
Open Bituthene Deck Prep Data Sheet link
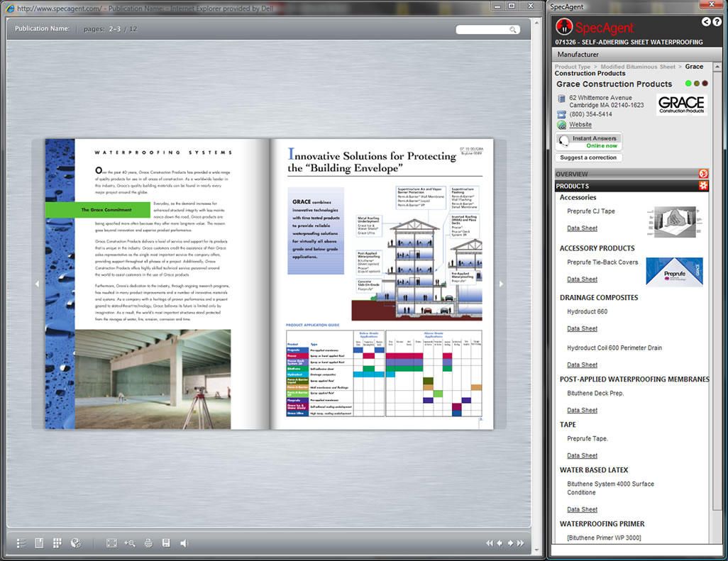[x=582, y=410]
